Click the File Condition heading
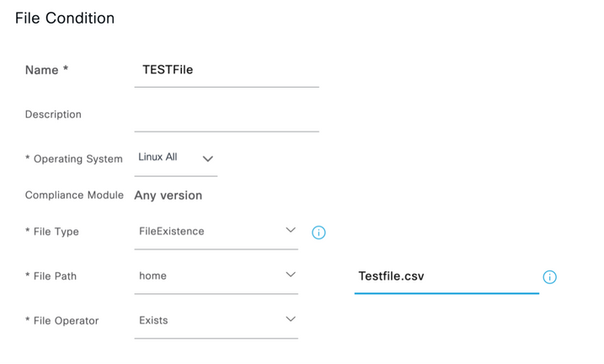 point(65,18)
